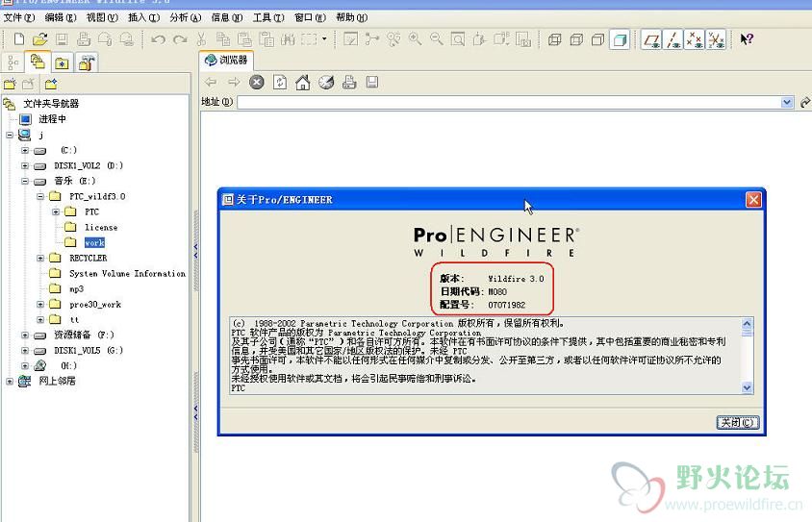Create a new file with the New icon
The width and height of the screenshot is (812, 522).
19,39
